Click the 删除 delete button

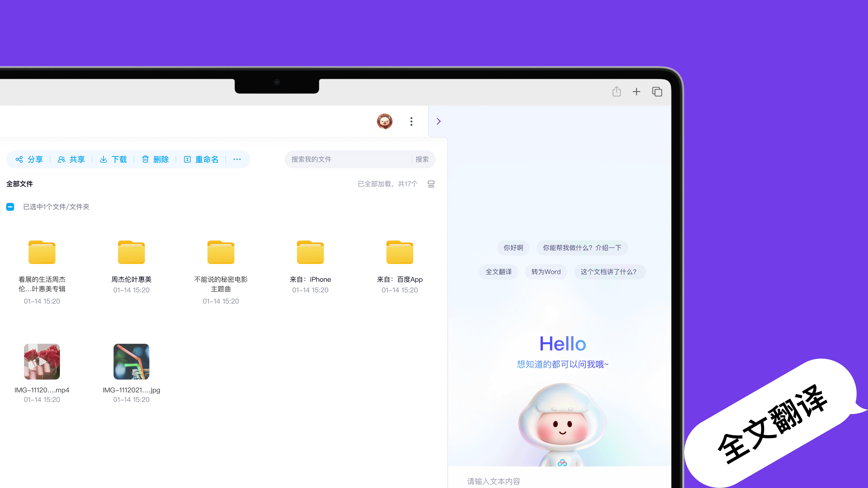[155, 159]
